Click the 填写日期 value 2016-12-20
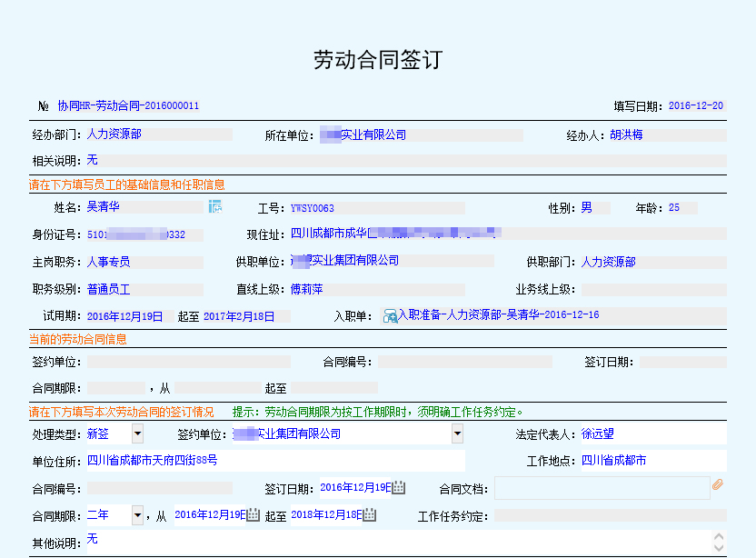This screenshot has width=756, height=558. (x=696, y=105)
